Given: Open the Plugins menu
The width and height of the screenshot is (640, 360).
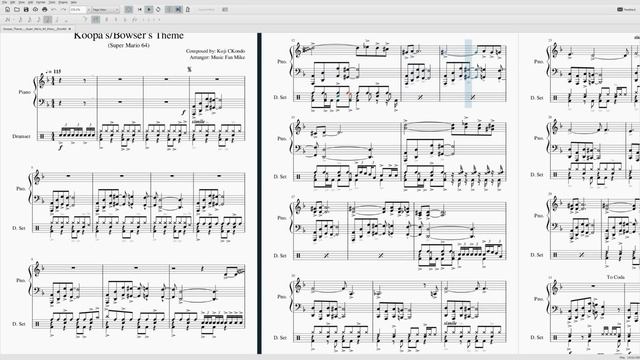Looking at the screenshot, I should coord(62,2).
